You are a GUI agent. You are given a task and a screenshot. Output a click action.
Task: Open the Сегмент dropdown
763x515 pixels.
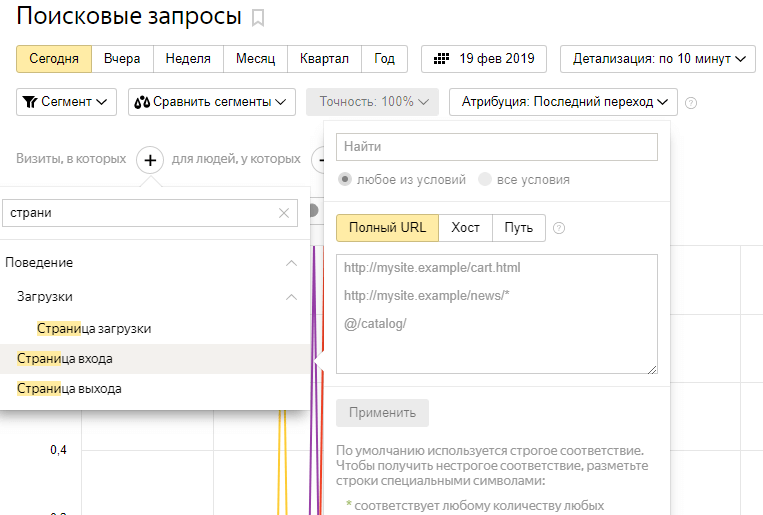click(x=66, y=102)
